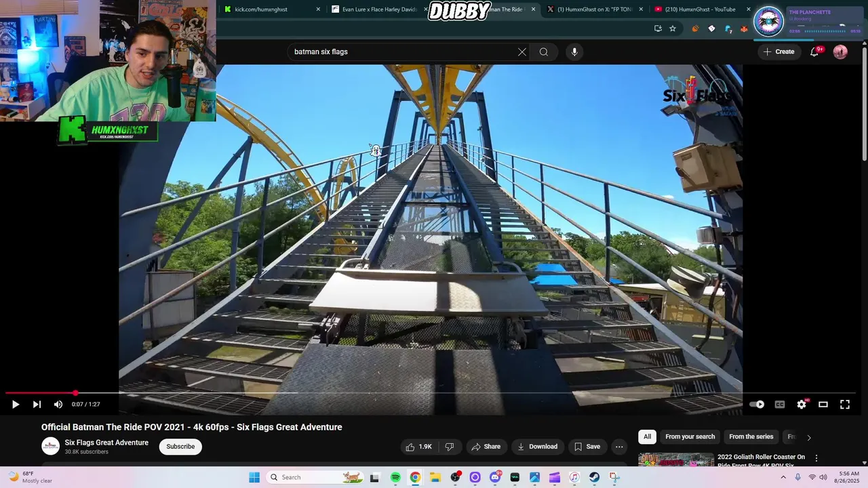Clear the YouTube search text
Screen dimensions: 868x488
pyautogui.click(x=522, y=52)
